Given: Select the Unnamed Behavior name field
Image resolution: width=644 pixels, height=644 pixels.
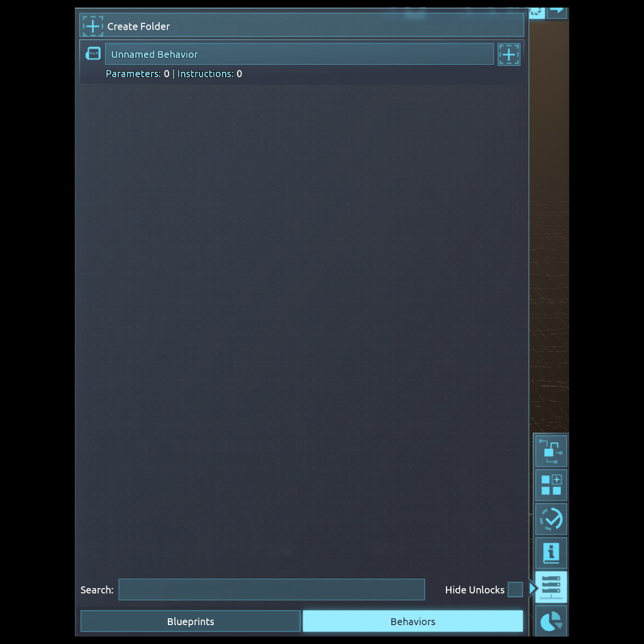Looking at the screenshot, I should pos(299,54).
